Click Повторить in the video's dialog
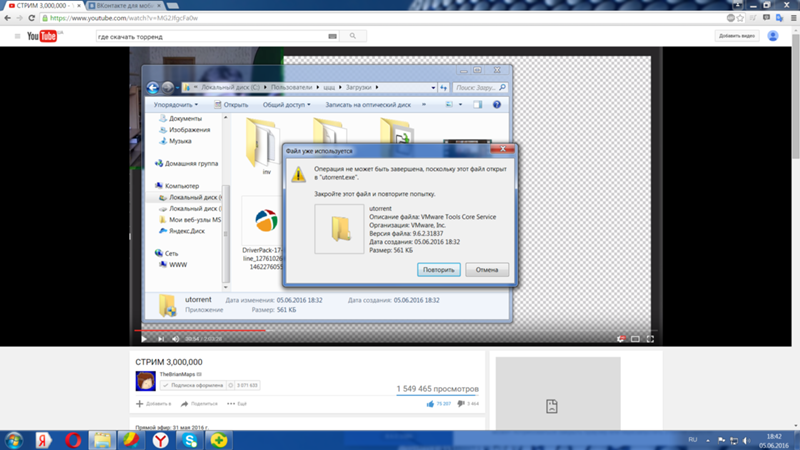The height and width of the screenshot is (450, 800). 438,269
